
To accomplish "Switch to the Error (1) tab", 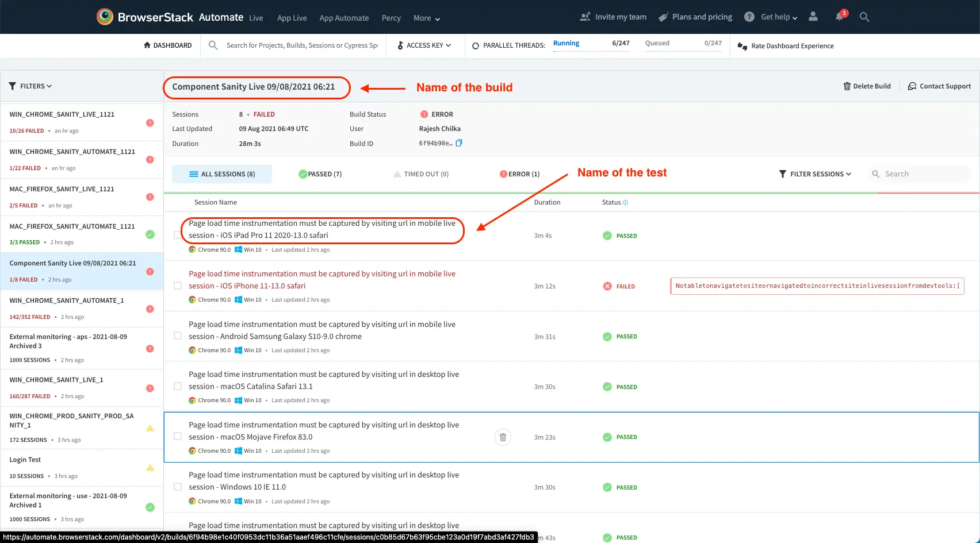I will [519, 174].
